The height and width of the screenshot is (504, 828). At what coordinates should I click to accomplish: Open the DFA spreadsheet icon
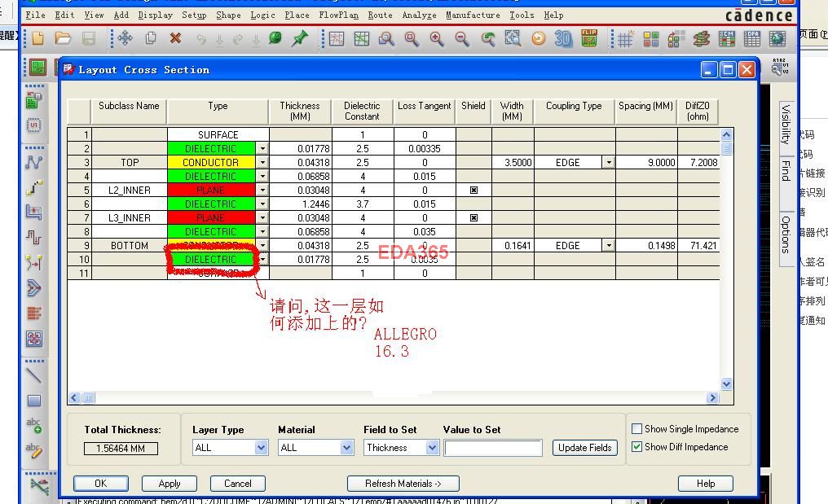pyautogui.click(x=752, y=38)
